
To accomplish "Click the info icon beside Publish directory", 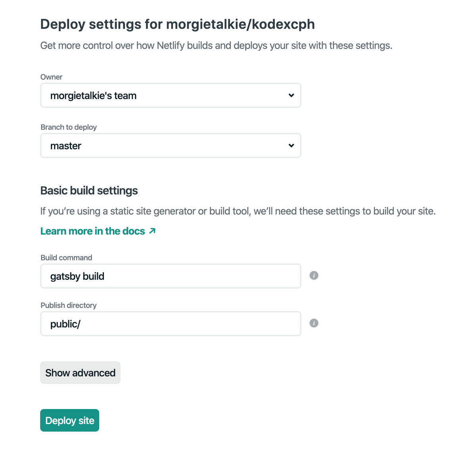I will click(x=314, y=323).
